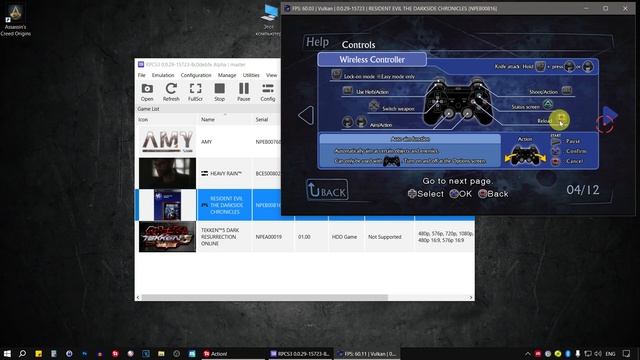Switch to the RPCS3 taskbar button
The height and width of the screenshot is (360, 640).
click(x=300, y=353)
